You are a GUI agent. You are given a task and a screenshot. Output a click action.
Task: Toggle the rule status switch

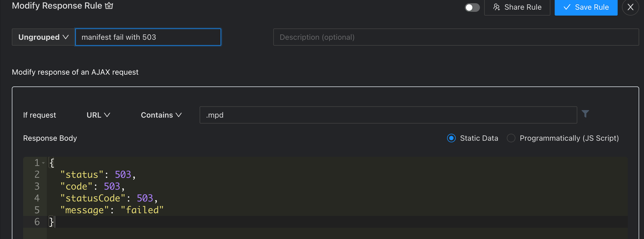472,8
